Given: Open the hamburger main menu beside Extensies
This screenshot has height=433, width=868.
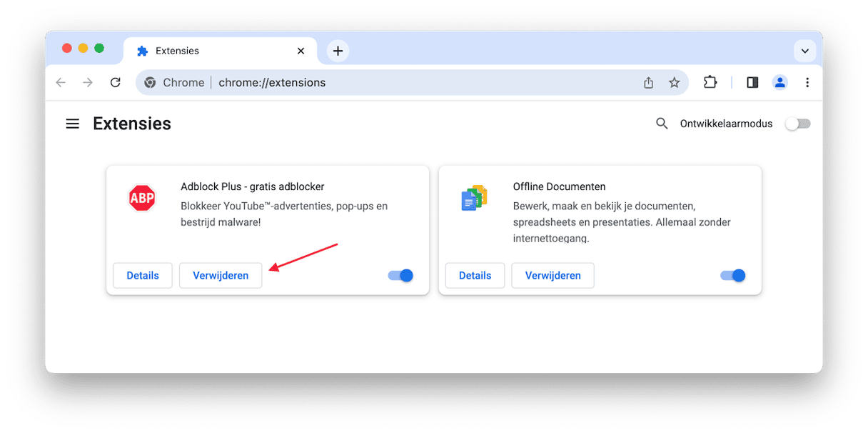Looking at the screenshot, I should pyautogui.click(x=72, y=124).
